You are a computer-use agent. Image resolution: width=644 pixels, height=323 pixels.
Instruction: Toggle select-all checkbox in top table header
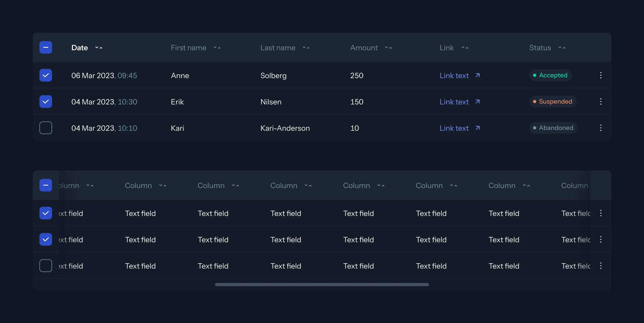46,47
